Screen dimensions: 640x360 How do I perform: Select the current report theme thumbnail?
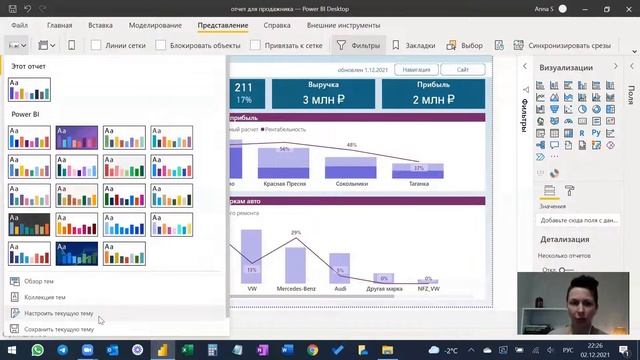tap(29, 89)
